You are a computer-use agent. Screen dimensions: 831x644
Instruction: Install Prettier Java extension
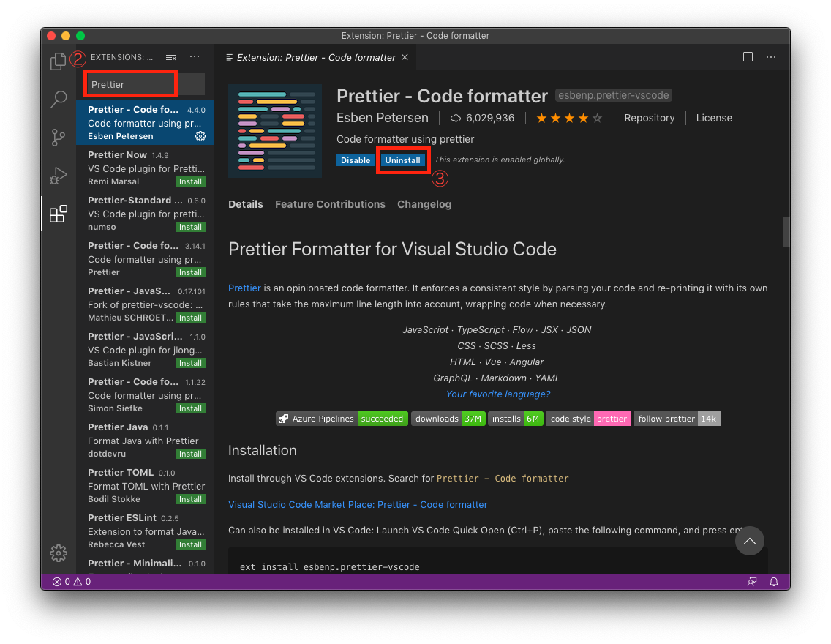coord(190,454)
